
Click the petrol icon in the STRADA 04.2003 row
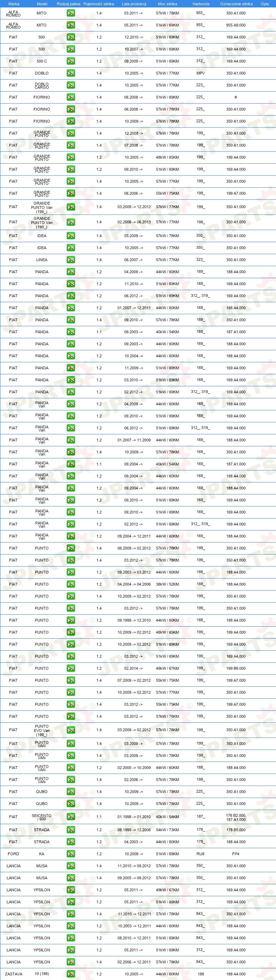click(x=71, y=842)
